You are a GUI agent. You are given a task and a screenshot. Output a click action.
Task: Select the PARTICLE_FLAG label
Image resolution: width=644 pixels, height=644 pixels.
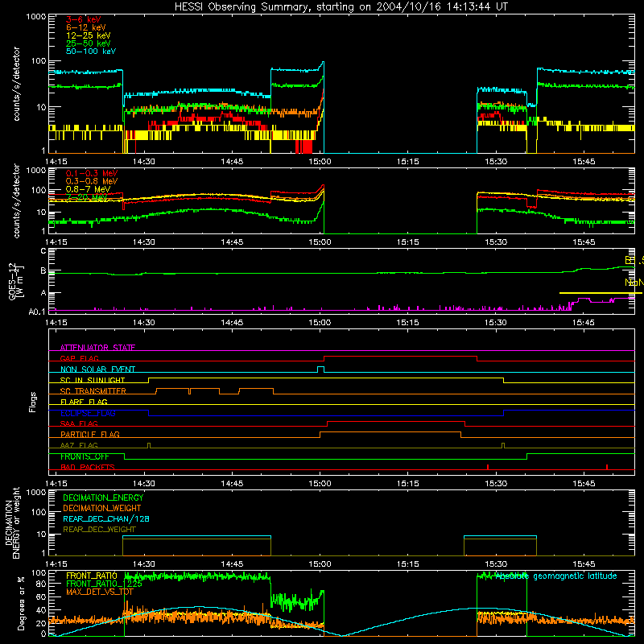tap(90, 435)
